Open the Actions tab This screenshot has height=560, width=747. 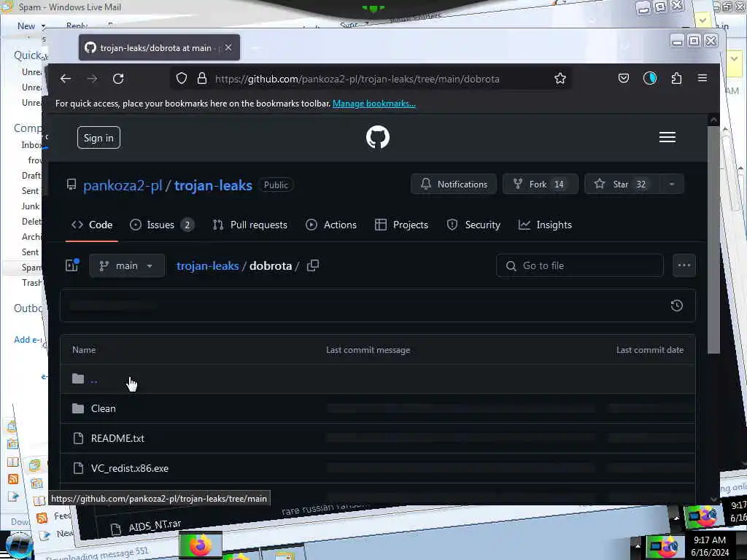tap(331, 225)
